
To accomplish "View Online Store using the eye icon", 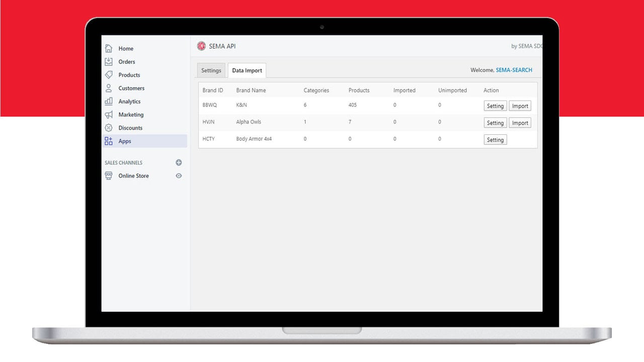I will pos(179,176).
